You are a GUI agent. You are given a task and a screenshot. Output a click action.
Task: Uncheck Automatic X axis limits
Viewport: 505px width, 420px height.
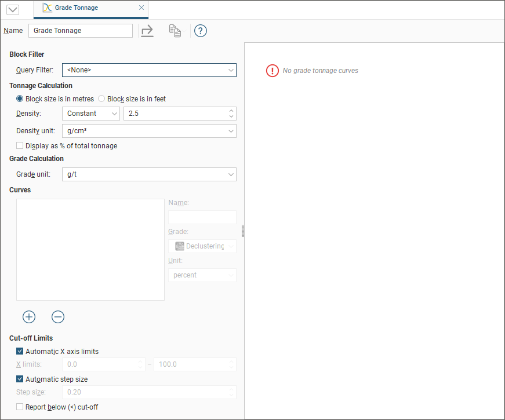[20, 351]
